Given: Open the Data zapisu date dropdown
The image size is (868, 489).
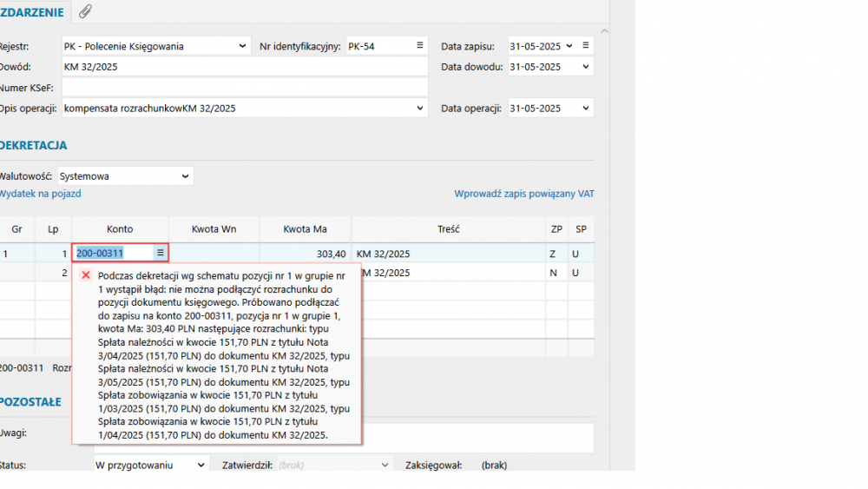Looking at the screenshot, I should coord(569,46).
